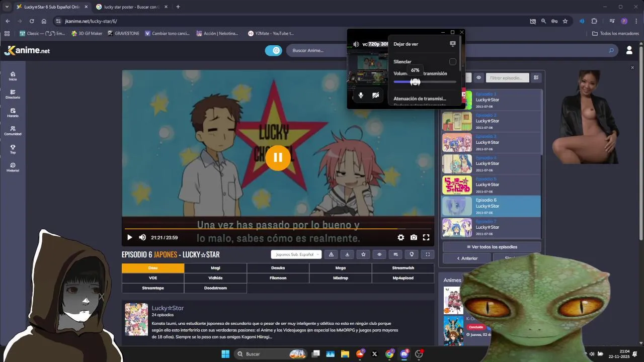Click the JKanime.net logo
644x362 pixels.
click(27, 50)
